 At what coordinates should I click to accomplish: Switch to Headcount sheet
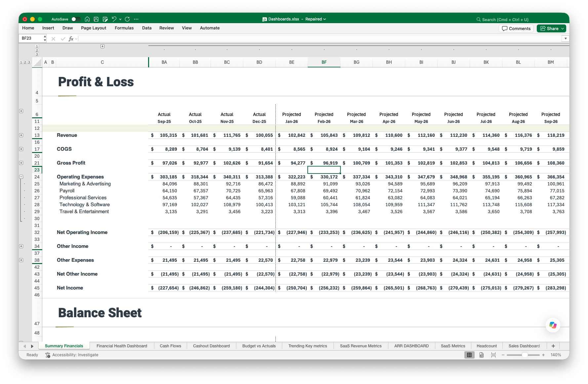click(x=487, y=346)
